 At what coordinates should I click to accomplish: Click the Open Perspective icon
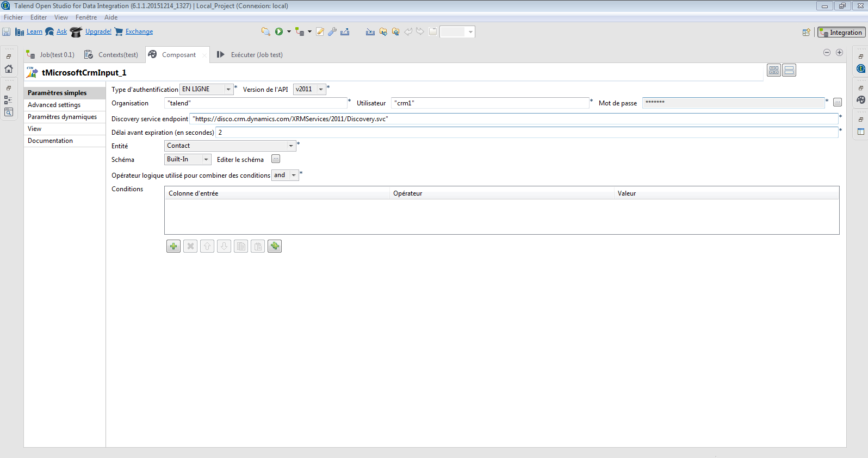click(x=807, y=33)
